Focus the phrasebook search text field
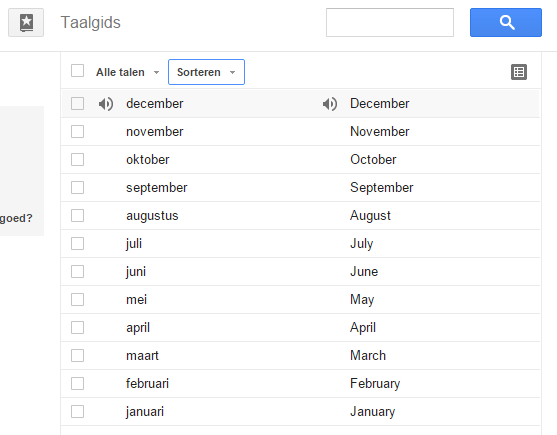The image size is (557, 435). [x=390, y=22]
